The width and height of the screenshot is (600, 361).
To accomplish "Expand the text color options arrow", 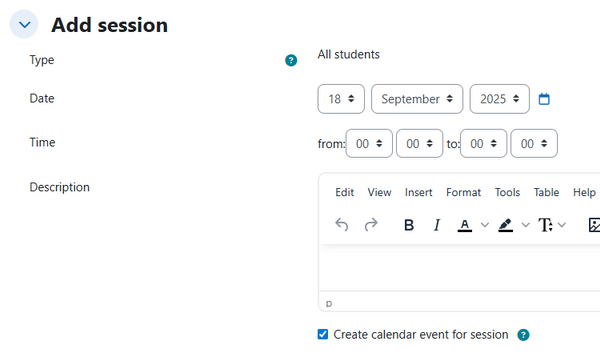I will (484, 225).
